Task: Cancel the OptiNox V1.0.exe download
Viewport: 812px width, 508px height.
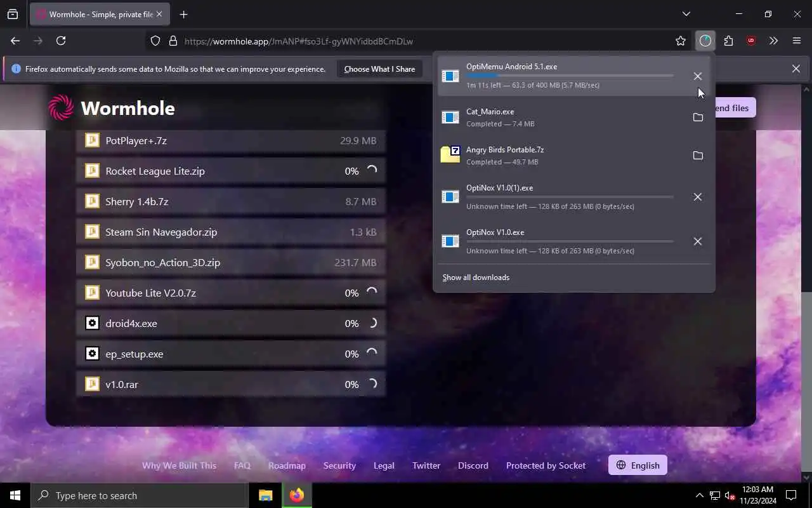Action: (x=697, y=241)
